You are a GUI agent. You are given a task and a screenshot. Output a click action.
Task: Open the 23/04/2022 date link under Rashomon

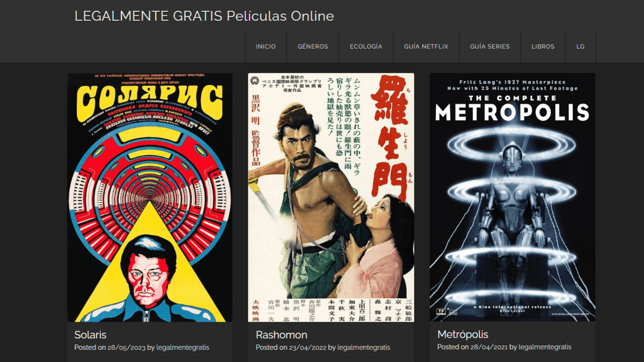308,348
